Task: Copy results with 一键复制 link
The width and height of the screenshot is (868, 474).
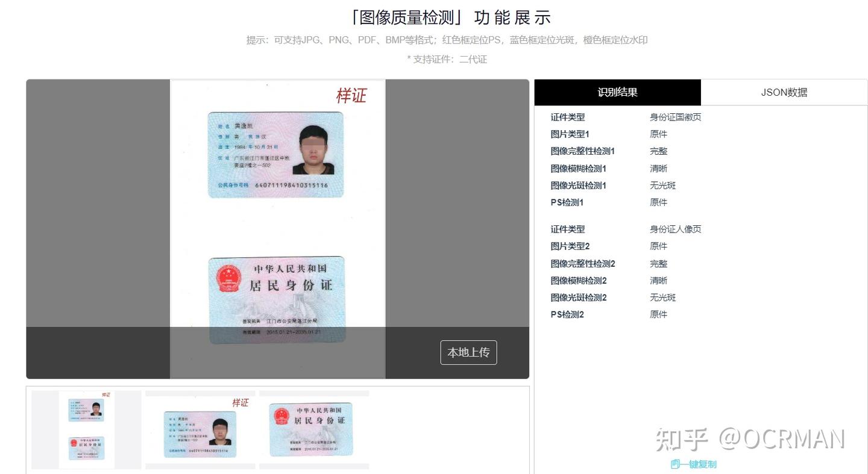Action: [x=699, y=464]
